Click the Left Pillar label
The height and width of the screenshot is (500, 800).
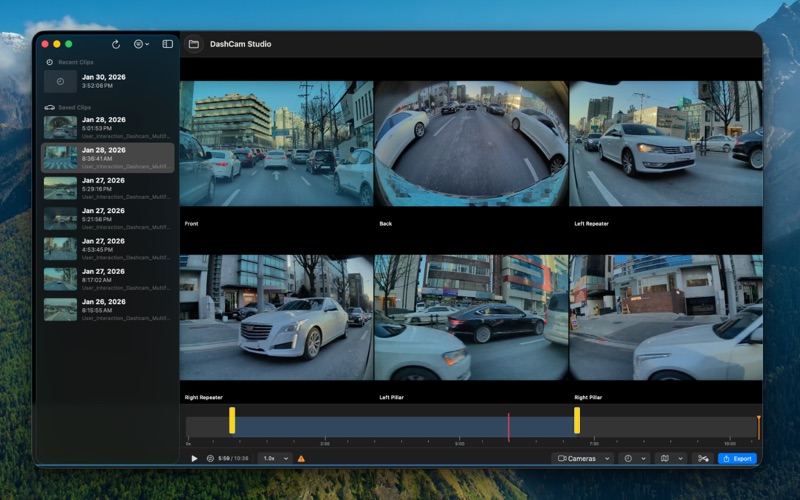click(392, 397)
